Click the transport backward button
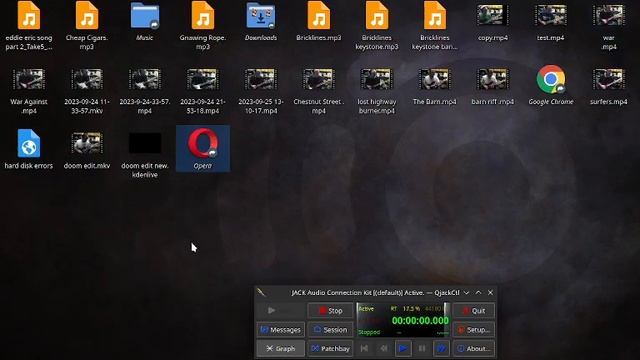 [x=384, y=349]
